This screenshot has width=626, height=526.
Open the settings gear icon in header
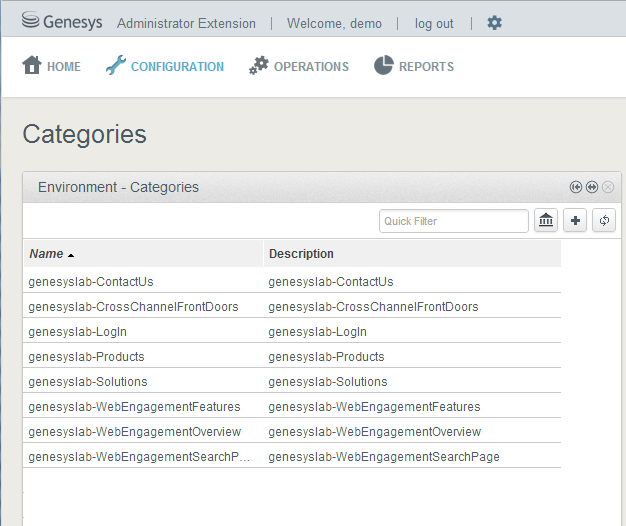(x=494, y=23)
